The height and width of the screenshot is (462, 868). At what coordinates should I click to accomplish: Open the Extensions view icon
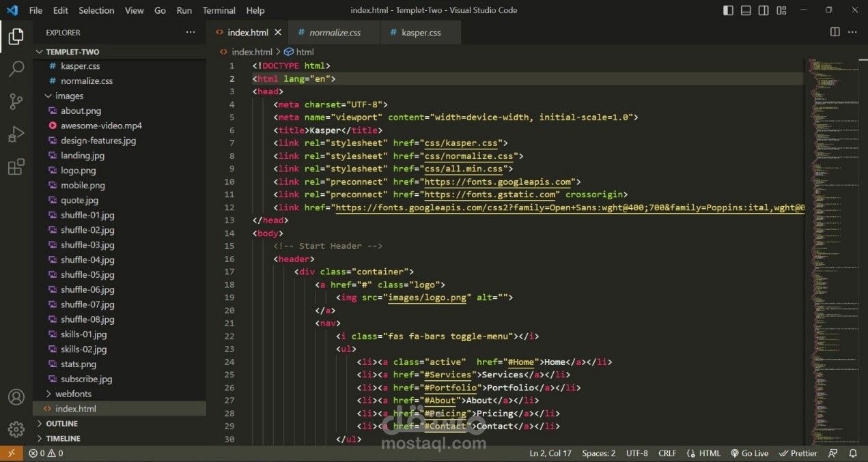(x=16, y=167)
